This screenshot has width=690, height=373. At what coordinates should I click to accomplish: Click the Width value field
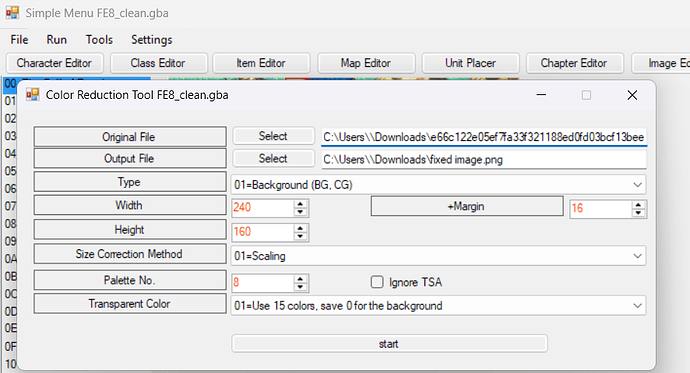pyautogui.click(x=263, y=208)
